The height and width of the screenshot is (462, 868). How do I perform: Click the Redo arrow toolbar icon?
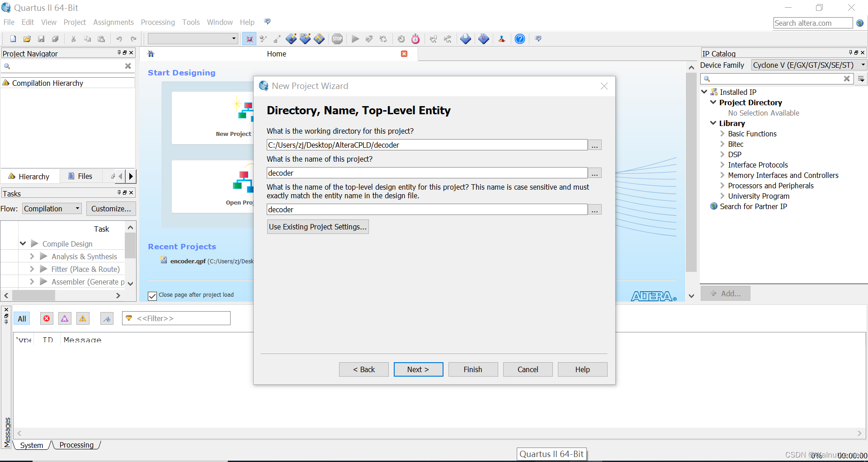click(133, 39)
